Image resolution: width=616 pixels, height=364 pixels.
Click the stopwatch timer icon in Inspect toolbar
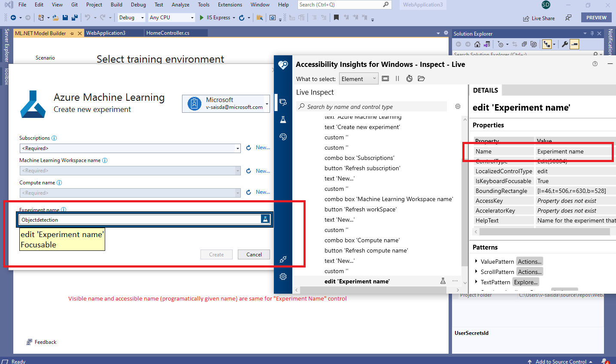click(409, 78)
